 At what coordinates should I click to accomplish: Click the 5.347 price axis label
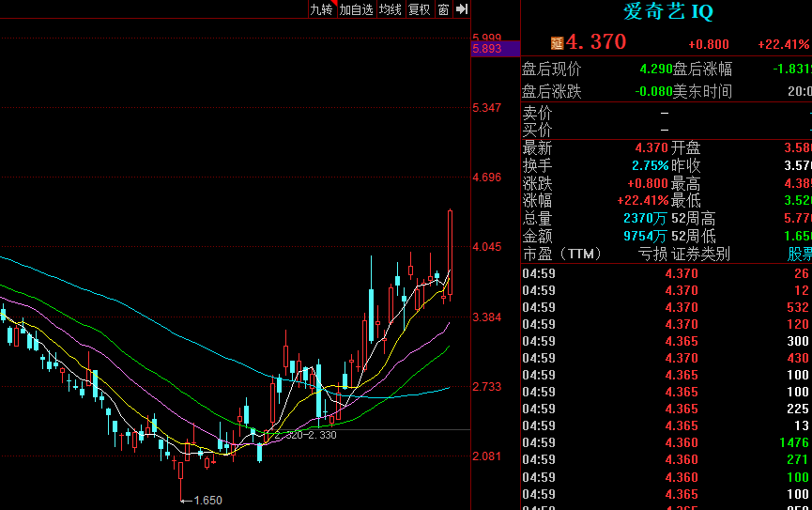point(487,108)
